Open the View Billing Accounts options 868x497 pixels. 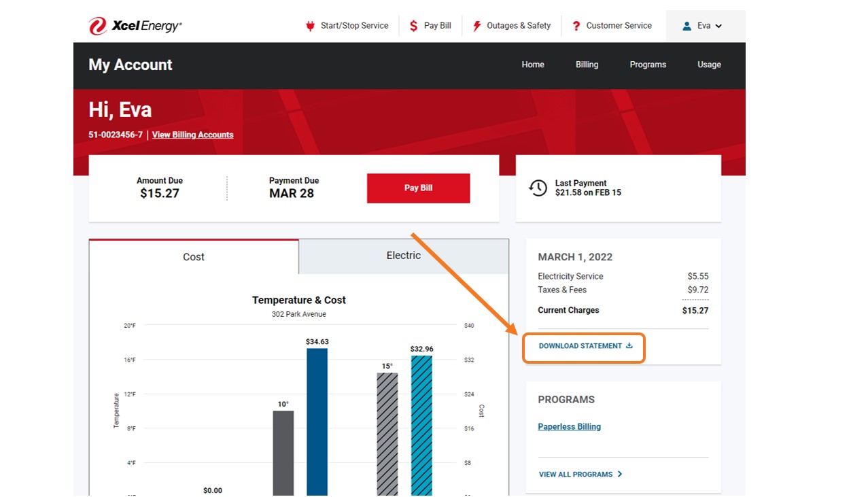pos(192,135)
